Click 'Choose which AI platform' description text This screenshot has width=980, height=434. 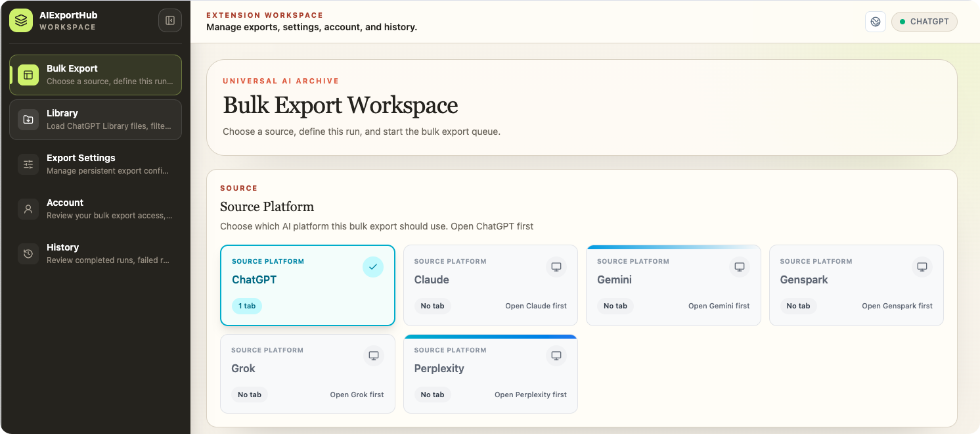377,226
